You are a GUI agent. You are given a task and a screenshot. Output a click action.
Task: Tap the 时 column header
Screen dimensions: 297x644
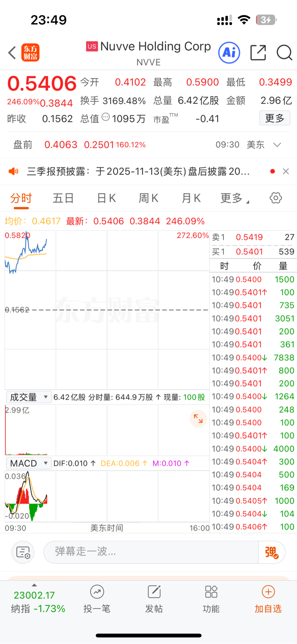[224, 266]
